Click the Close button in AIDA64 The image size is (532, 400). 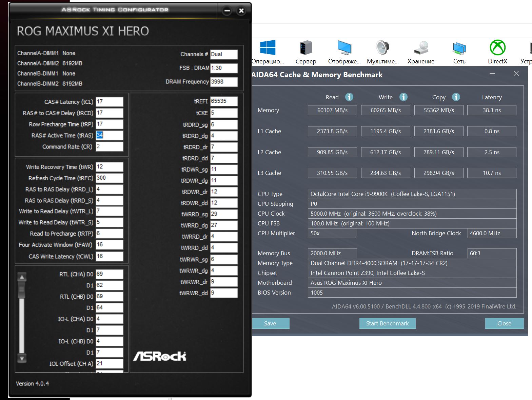point(504,323)
